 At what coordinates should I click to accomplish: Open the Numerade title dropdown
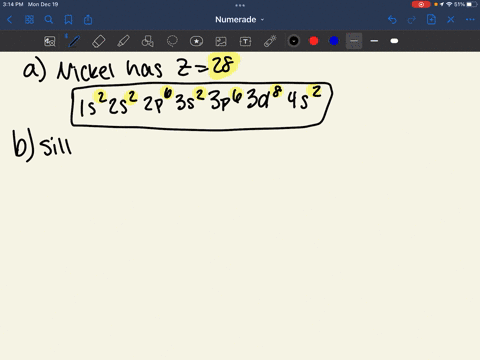[239, 20]
